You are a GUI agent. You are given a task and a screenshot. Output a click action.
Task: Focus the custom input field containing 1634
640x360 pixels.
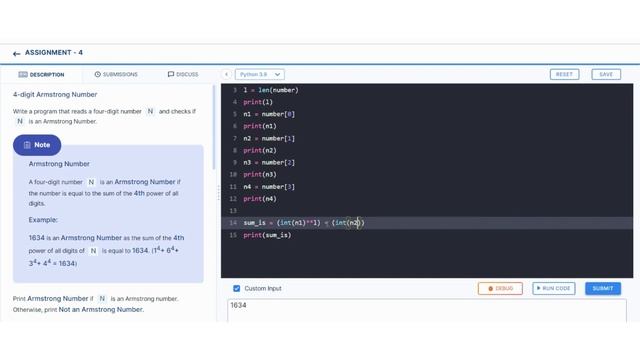tap(427, 310)
